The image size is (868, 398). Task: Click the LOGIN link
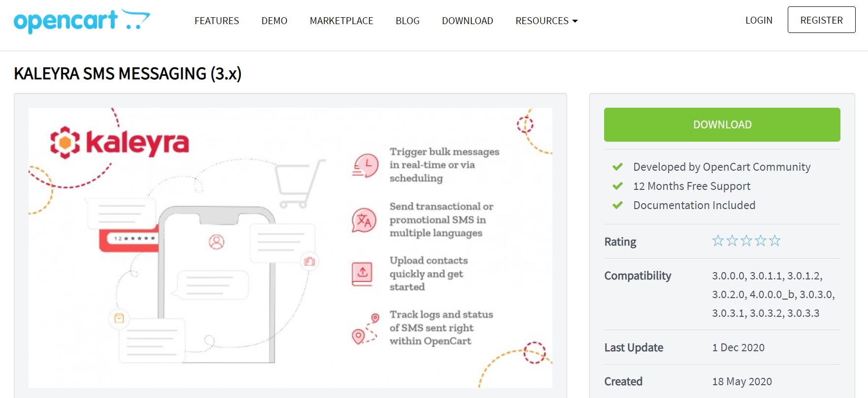[759, 20]
